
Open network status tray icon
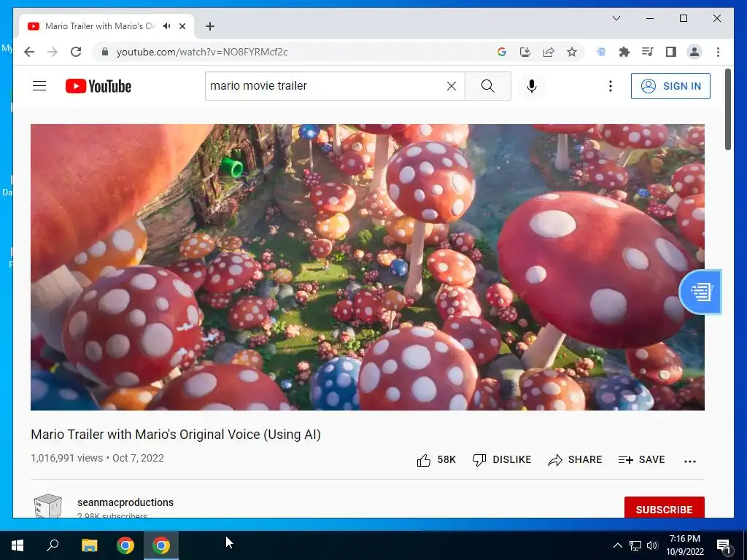(x=635, y=545)
